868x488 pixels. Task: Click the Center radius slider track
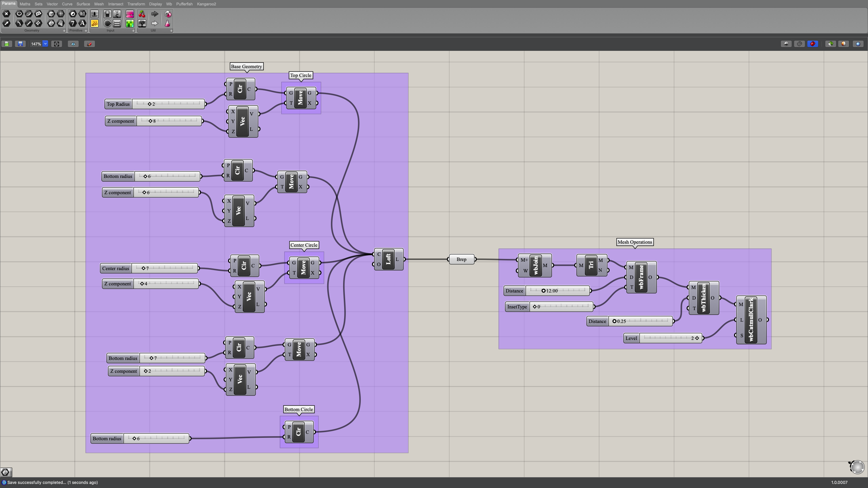tap(164, 268)
